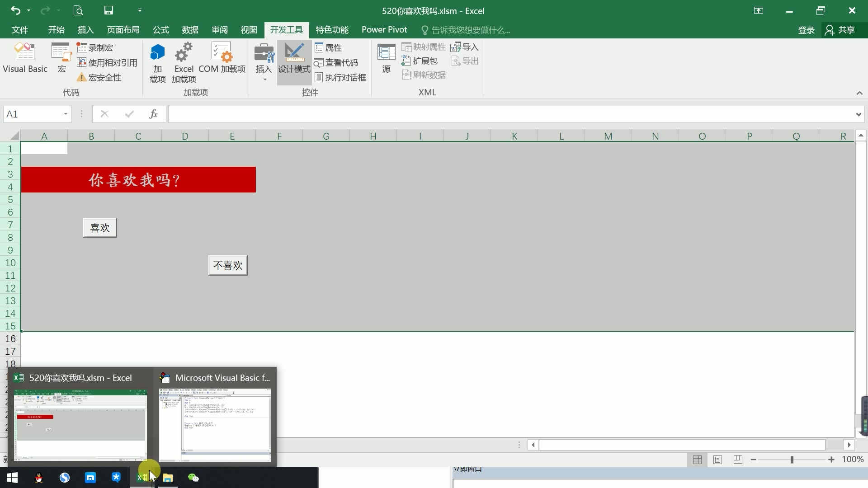Click the 喜欢 button on the sheet

[x=100, y=228]
